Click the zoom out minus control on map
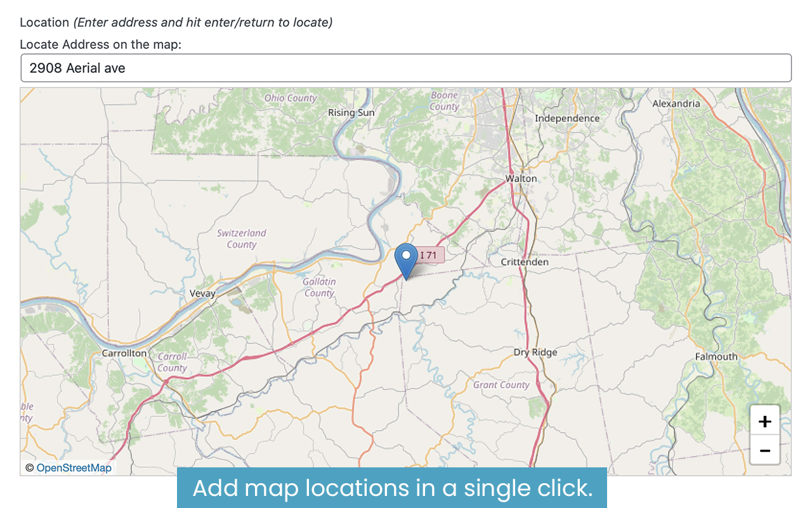The image size is (812, 508). (764, 450)
